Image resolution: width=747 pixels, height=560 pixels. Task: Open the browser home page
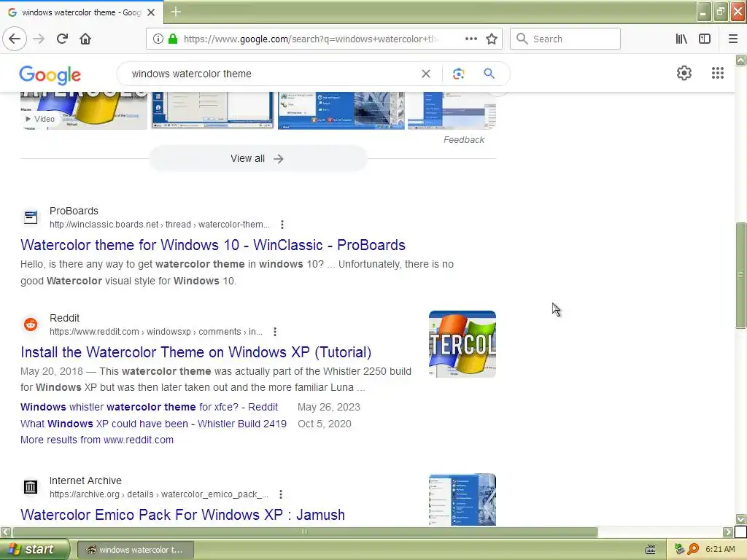click(85, 39)
